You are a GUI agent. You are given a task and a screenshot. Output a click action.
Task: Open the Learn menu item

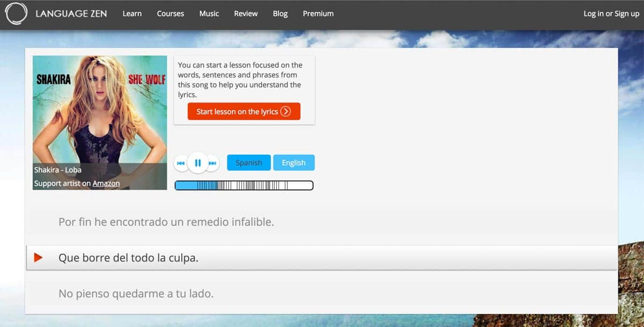132,13
